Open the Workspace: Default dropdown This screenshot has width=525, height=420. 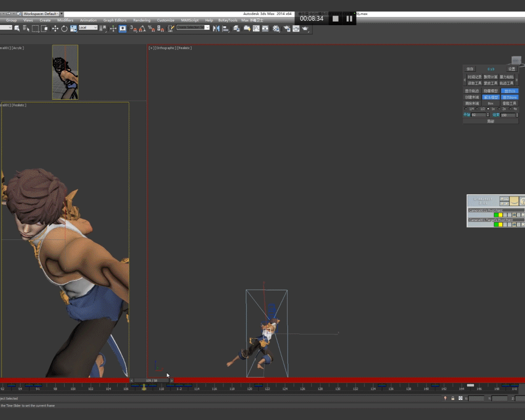point(40,14)
